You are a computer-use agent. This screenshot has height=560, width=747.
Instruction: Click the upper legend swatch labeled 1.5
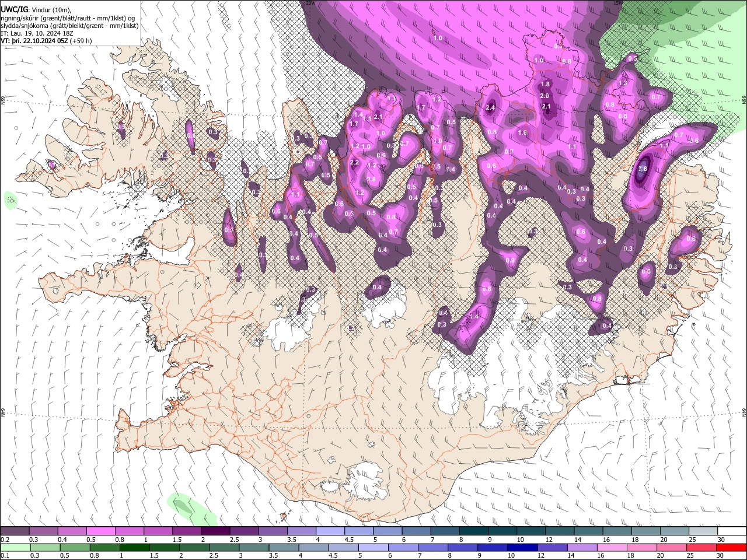click(x=186, y=531)
